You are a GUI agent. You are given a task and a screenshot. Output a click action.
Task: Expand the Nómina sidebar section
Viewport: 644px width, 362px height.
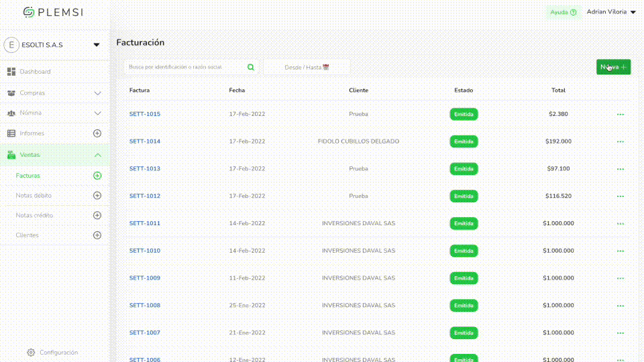click(97, 113)
